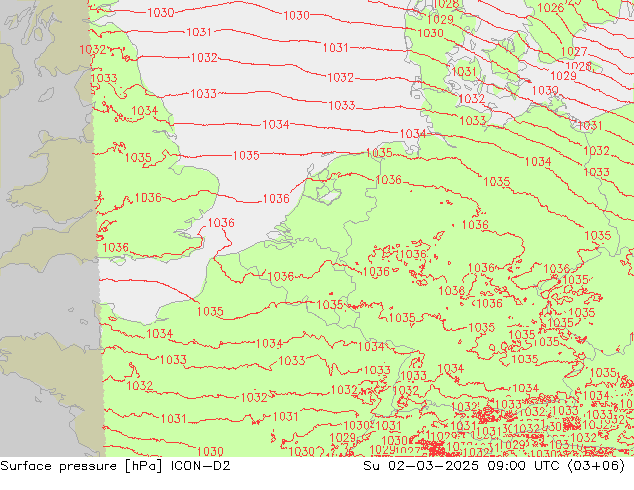Select the "1036" label off the Kent coast
634x490 pixels.
point(221,223)
